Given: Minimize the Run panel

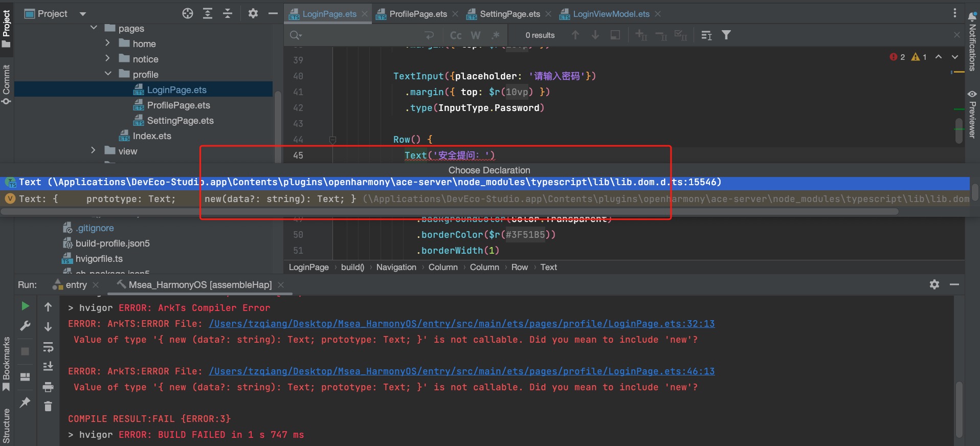Looking at the screenshot, I should (954, 284).
